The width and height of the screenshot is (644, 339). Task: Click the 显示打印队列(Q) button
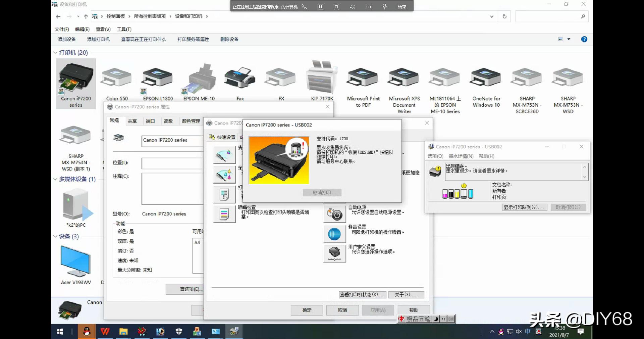524,207
